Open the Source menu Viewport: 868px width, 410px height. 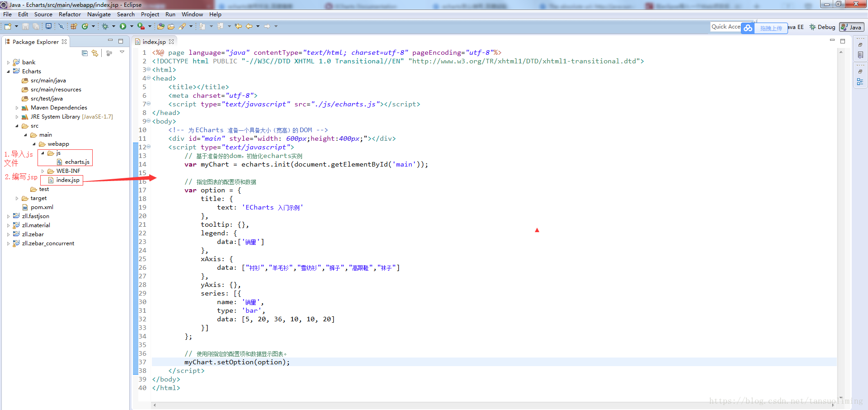[43, 14]
